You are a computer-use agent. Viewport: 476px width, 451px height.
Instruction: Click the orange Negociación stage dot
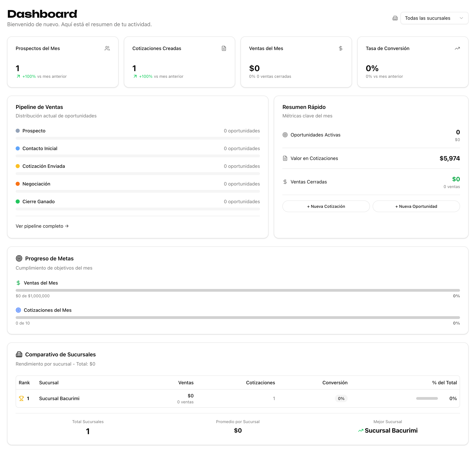pos(18,184)
